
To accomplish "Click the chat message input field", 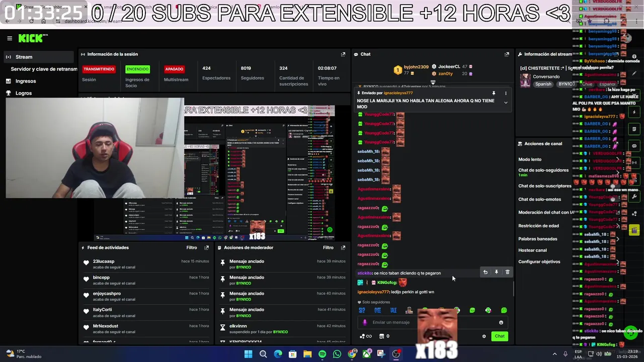I will tap(433, 322).
